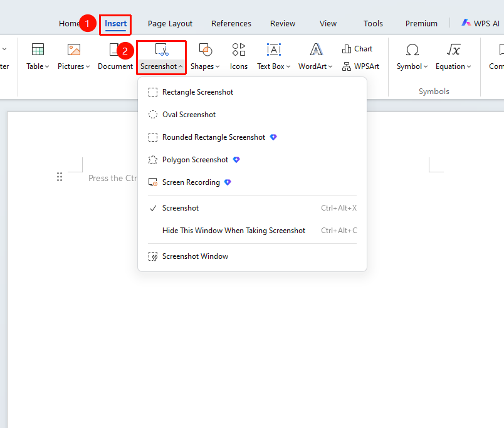Click the Shapes icon

[x=206, y=50]
